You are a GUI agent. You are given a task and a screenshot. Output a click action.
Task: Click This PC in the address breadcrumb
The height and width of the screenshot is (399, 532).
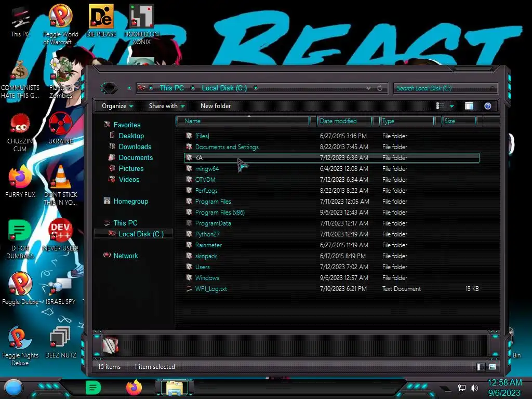point(171,88)
